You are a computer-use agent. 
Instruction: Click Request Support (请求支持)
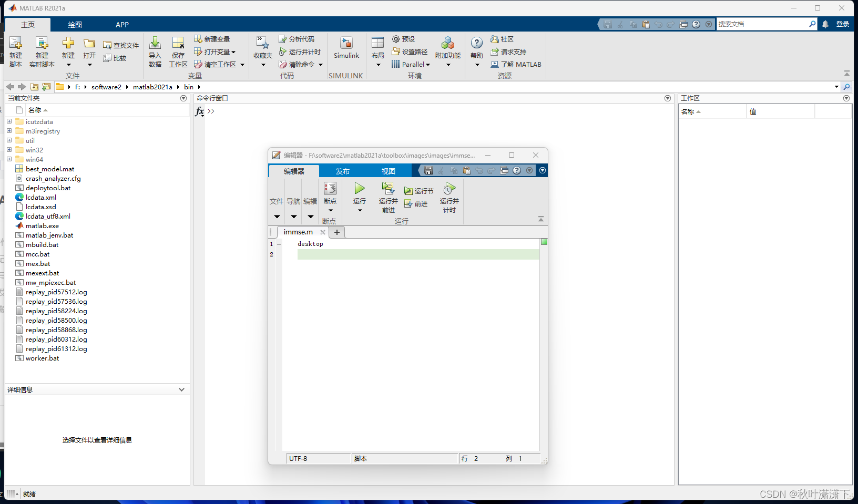pos(508,52)
